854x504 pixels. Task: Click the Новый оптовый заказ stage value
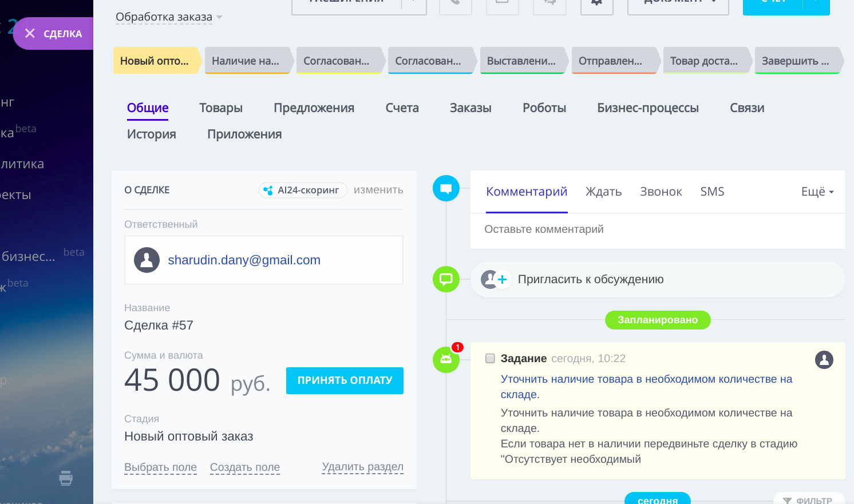coord(188,436)
